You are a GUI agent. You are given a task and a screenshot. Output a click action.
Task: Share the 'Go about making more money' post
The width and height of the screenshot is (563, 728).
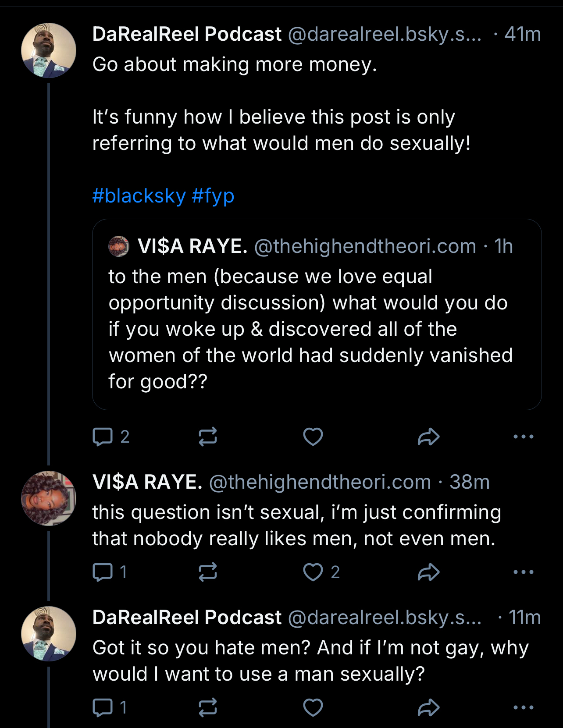click(428, 437)
